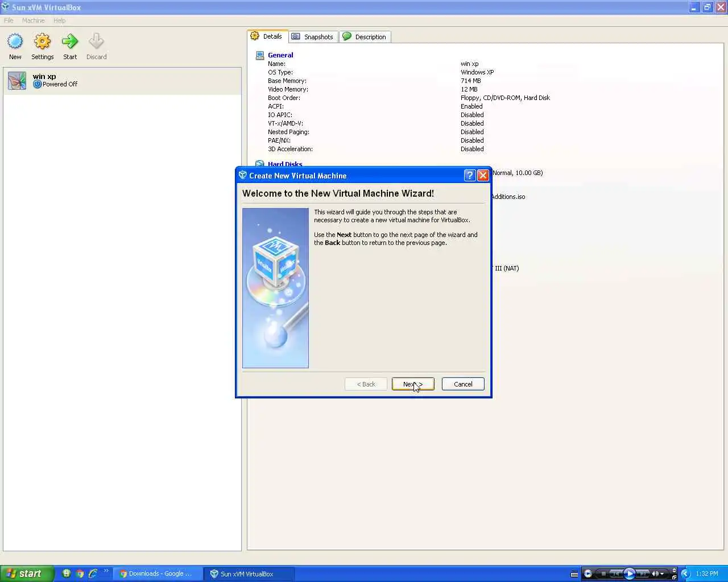Image resolution: width=728 pixels, height=582 pixels.
Task: Switch to the Snapshots tab
Action: coord(313,37)
